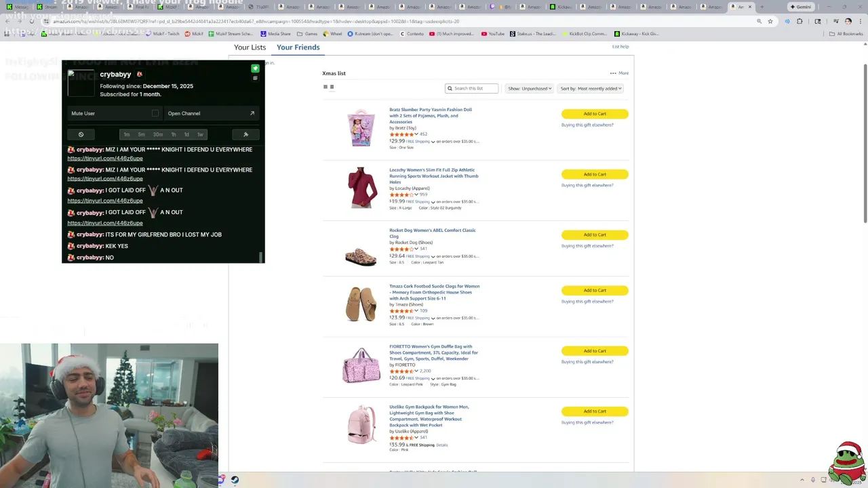
Task: Click the ban icon button for crybabyy
Action: [x=81, y=134]
